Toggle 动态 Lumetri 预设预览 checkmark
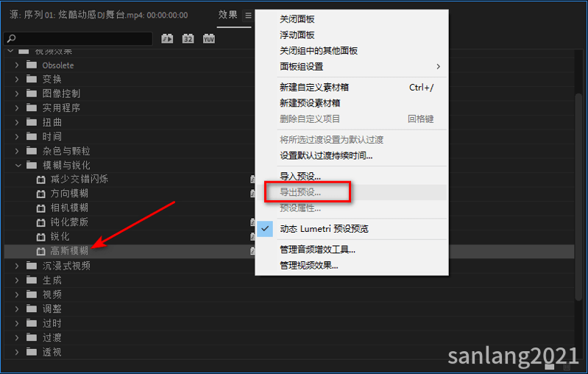This screenshot has height=374, width=588. pyautogui.click(x=265, y=229)
